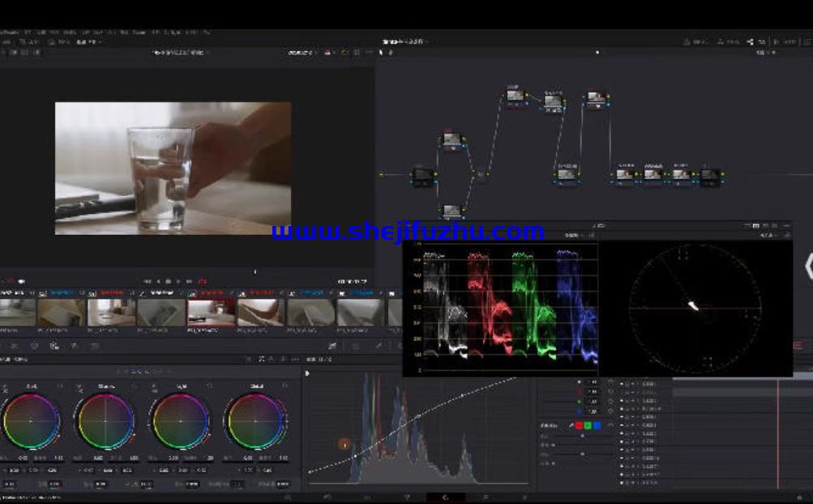
Task: Choose the highlighted two-up scopes layout icon
Action: coord(756,225)
